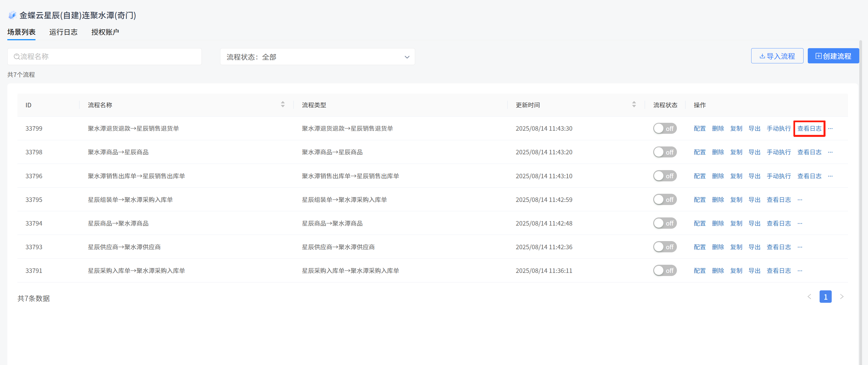Click 手动执行 for flow 33796
The width and height of the screenshot is (868, 365).
778,176
